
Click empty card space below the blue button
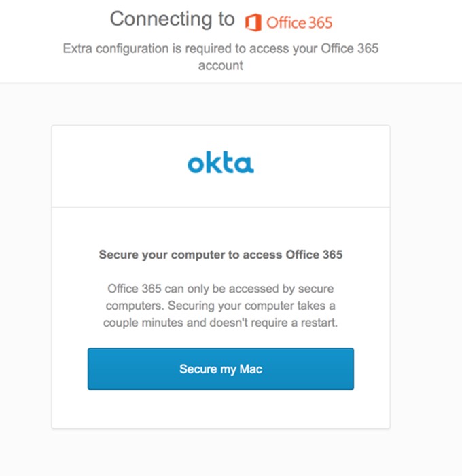(x=220, y=409)
